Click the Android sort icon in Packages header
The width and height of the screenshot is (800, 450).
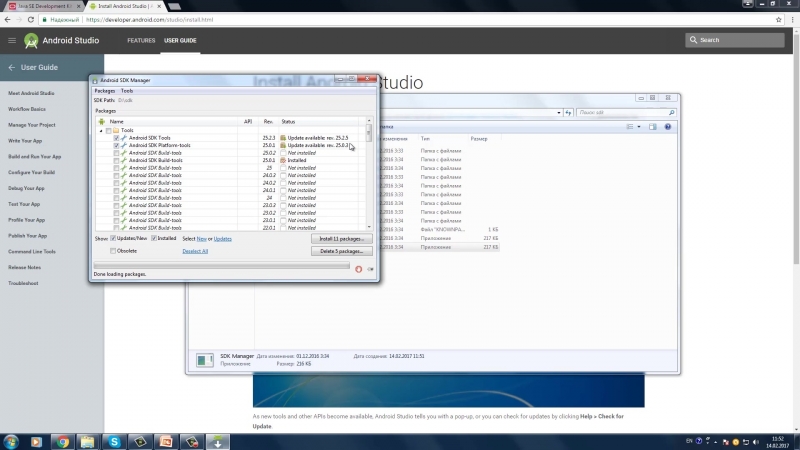[x=101, y=121]
